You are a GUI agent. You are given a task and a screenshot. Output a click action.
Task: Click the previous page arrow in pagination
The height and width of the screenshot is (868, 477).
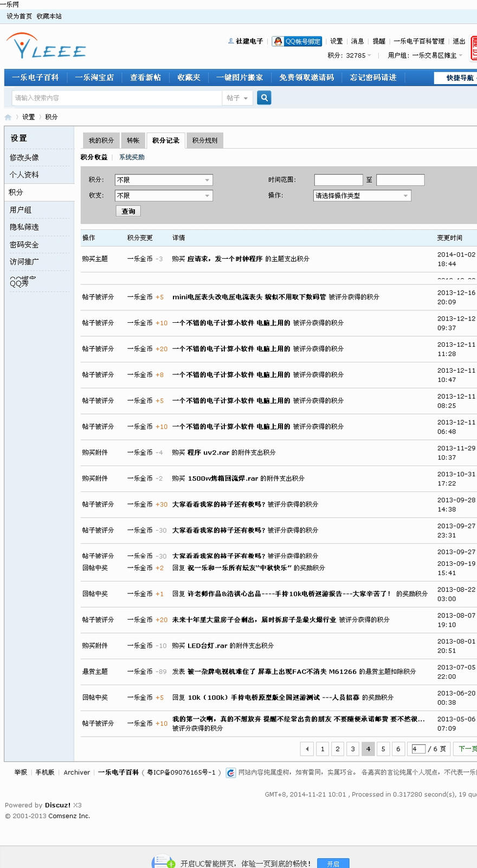pos(307,749)
